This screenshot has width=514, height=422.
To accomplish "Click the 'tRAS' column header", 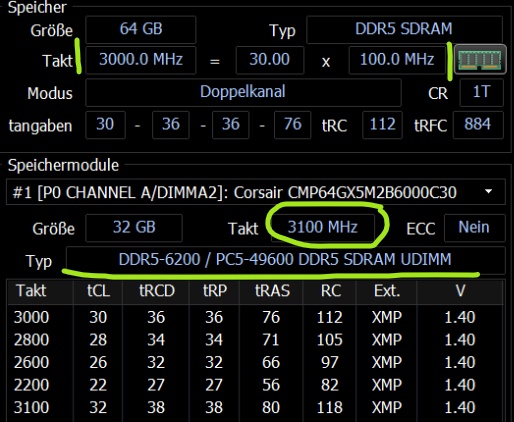I will (x=272, y=291).
